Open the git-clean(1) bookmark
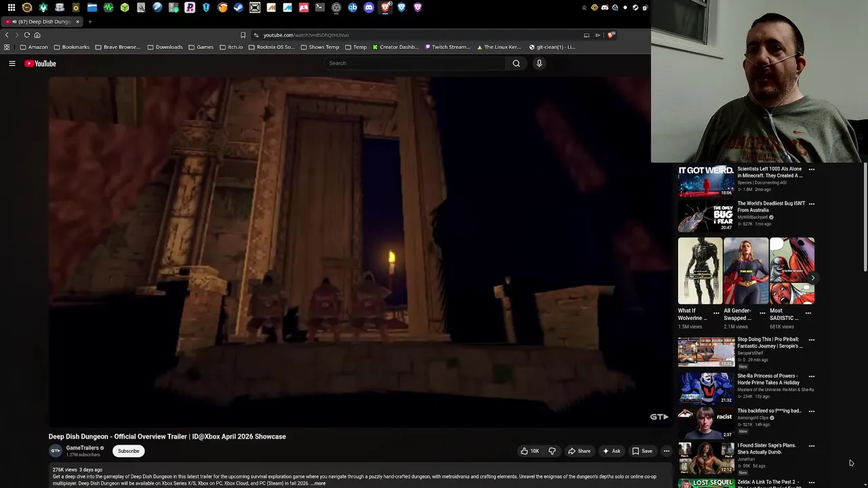Screen dimensions: 868x488 point(552,47)
